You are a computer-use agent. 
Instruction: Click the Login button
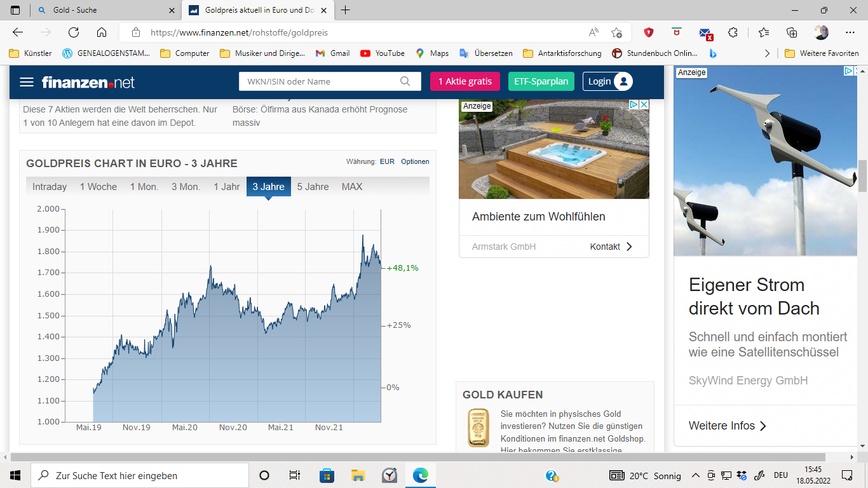point(607,81)
